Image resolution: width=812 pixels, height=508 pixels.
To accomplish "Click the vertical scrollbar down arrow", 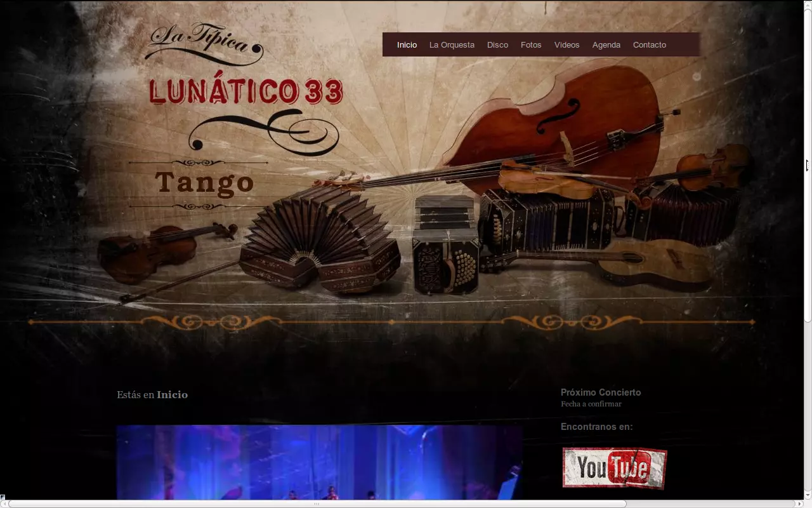I will point(808,495).
